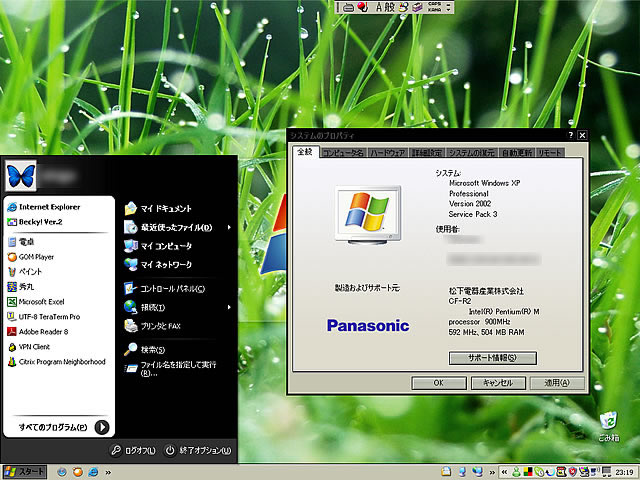This screenshot has width=640, height=480.
Task: Click KANA indicator on language bar
Action: point(435,10)
